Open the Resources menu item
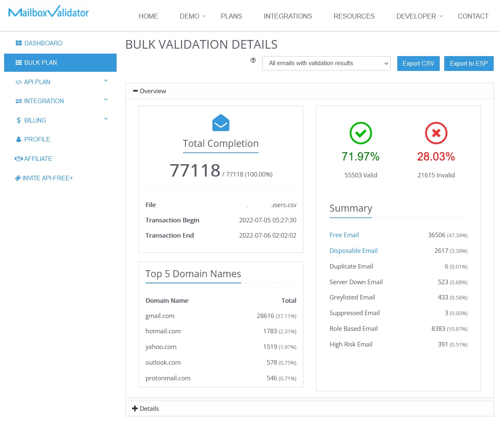The height and width of the screenshot is (429, 504). pos(354,16)
